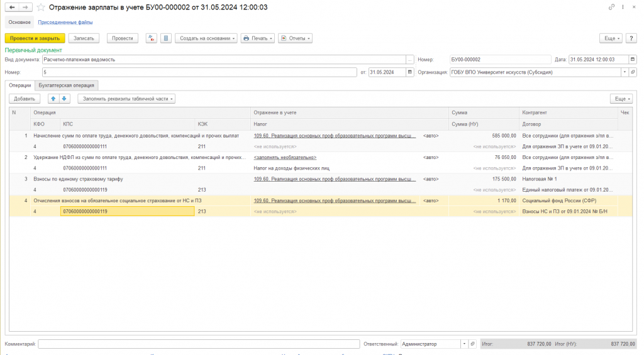Select sum cell 76 050,00
Viewport: 644px width, 355px height.
[484, 157]
